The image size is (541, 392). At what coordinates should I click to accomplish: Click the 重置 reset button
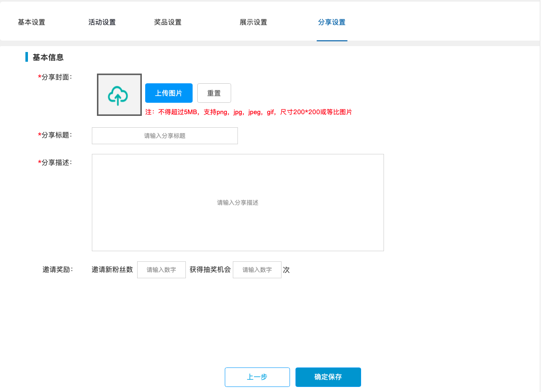tap(214, 93)
